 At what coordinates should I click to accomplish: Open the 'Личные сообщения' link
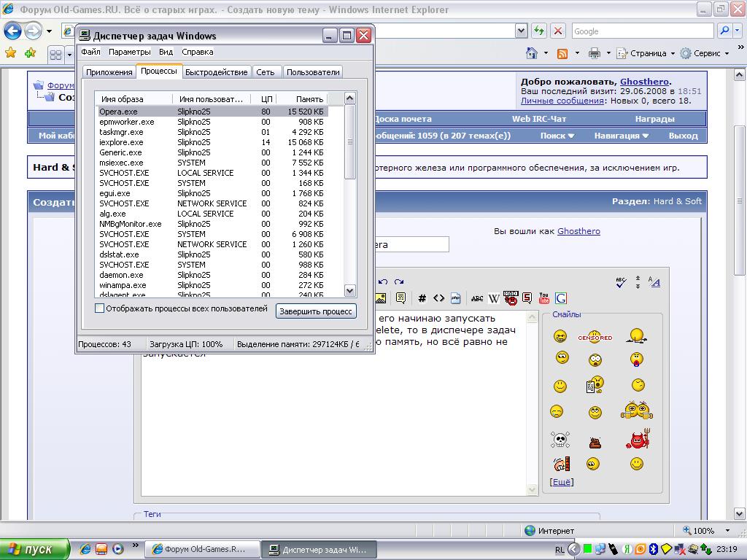click(562, 101)
